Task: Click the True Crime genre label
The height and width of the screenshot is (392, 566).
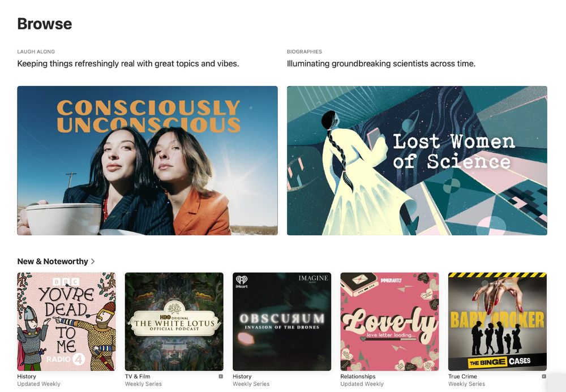Action: 462,376
